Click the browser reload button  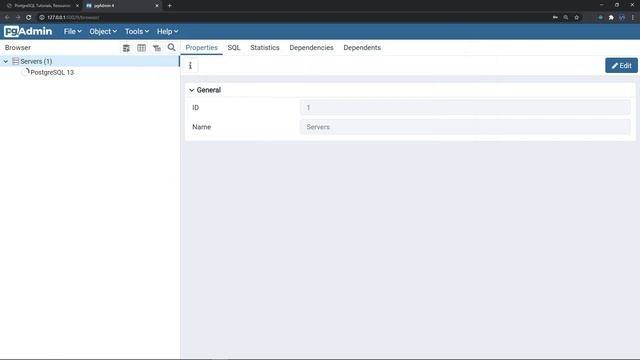point(29,18)
